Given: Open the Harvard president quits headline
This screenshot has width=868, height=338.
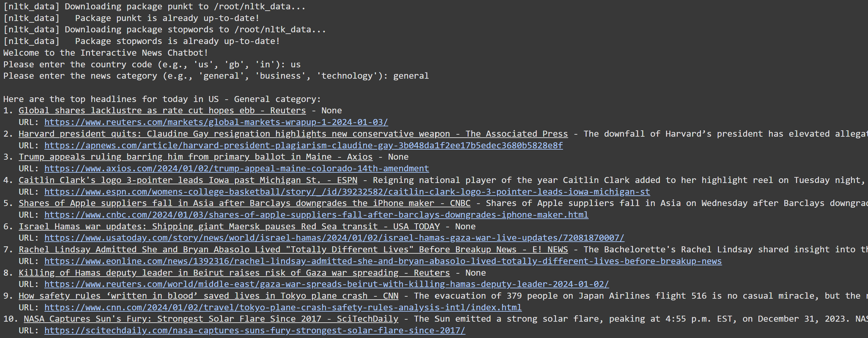Looking at the screenshot, I should 293,133.
